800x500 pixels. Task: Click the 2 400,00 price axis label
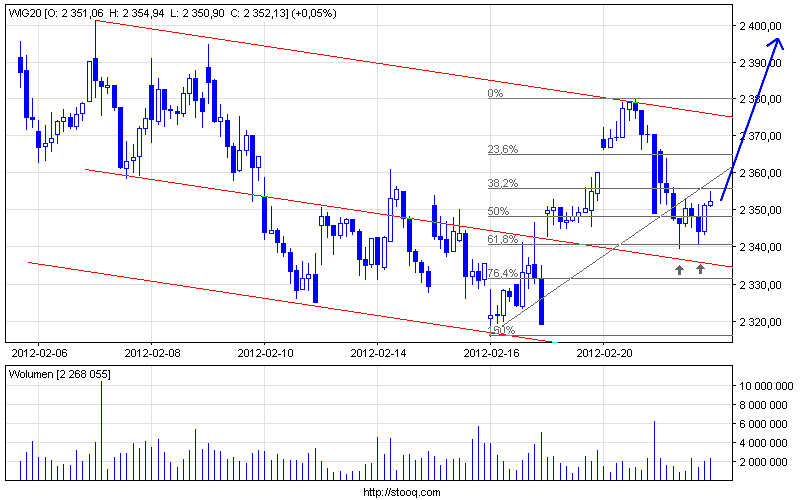tap(760, 26)
